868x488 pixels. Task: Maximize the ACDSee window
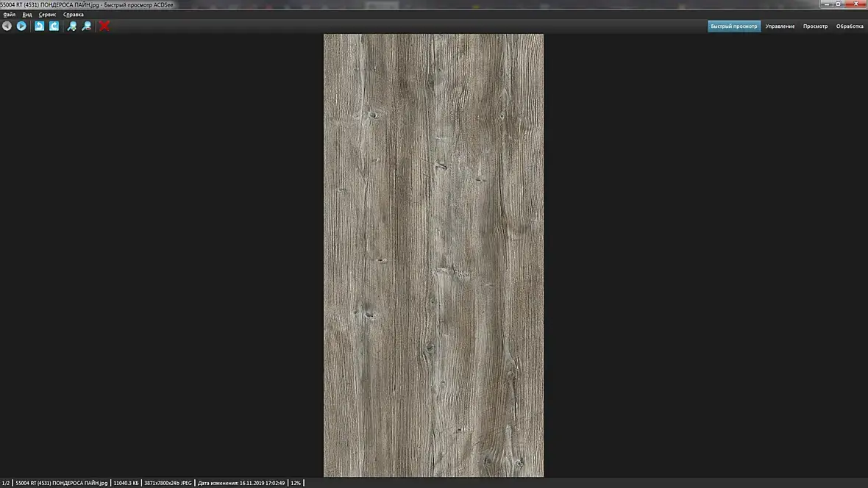tap(839, 4)
